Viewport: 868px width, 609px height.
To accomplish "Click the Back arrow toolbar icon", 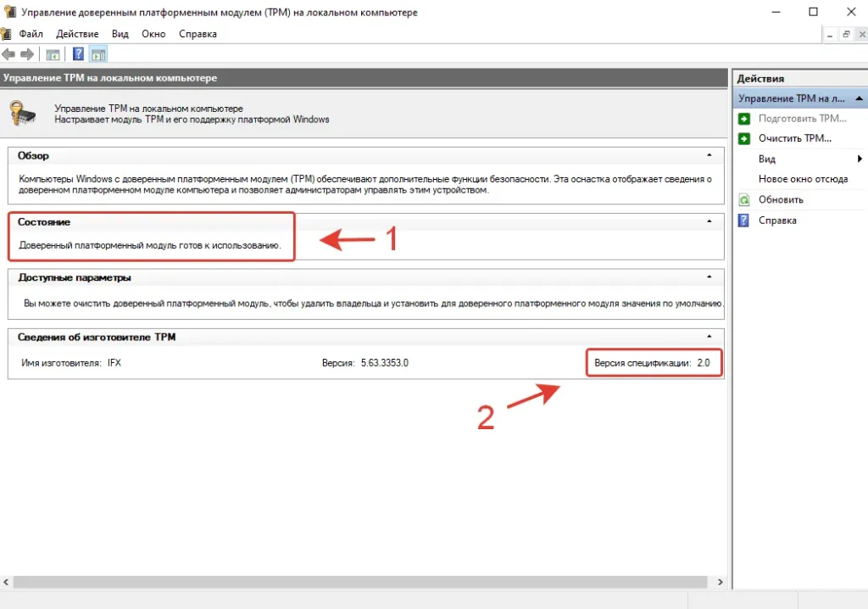I will click(x=9, y=54).
